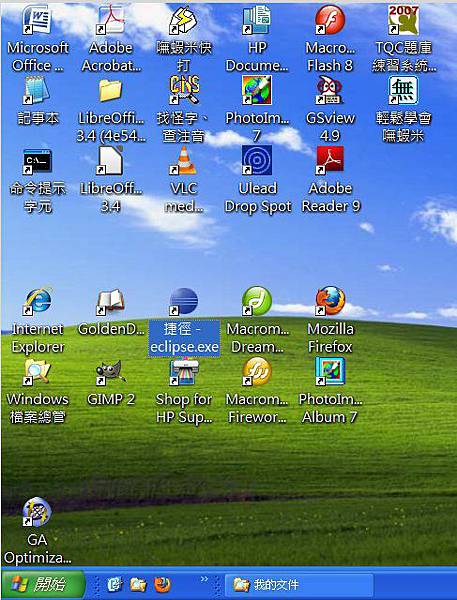Select the Shop for HP Supplies icon
The image size is (457, 600).
click(x=184, y=372)
